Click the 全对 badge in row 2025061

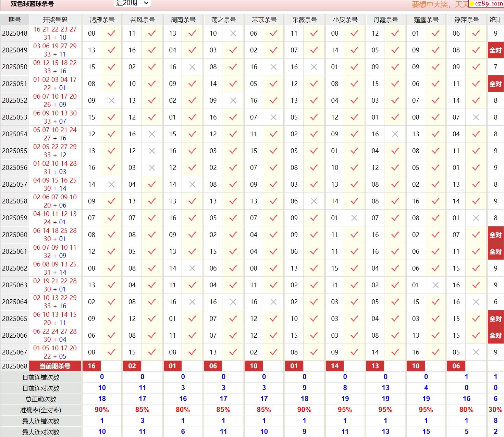(x=495, y=251)
